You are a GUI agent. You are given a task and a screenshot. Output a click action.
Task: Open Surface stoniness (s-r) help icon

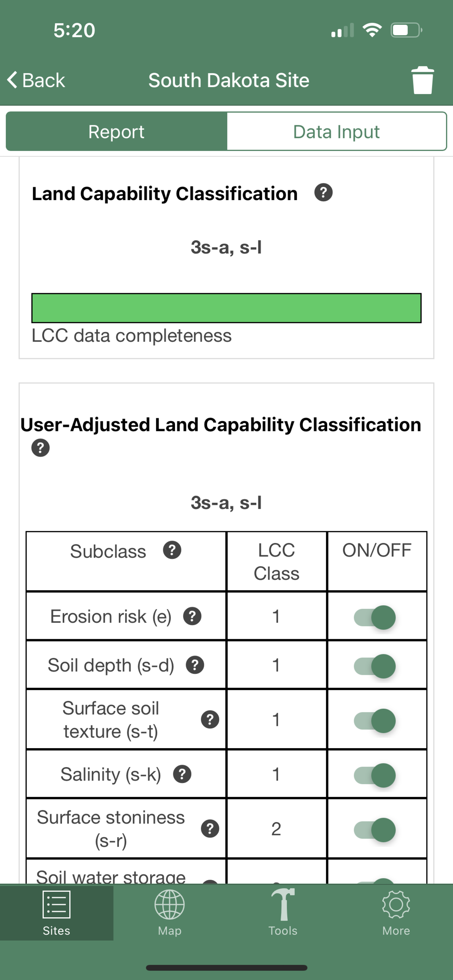[210, 829]
